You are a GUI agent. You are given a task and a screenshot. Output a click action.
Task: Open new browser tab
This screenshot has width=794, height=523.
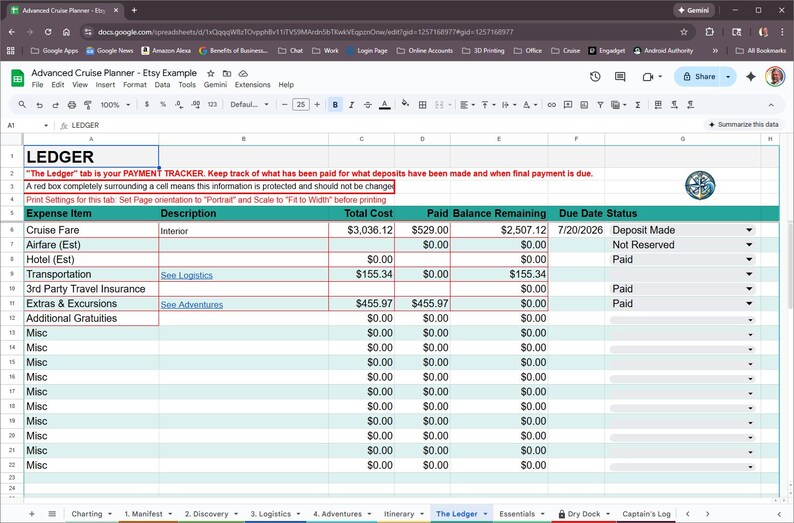point(134,10)
